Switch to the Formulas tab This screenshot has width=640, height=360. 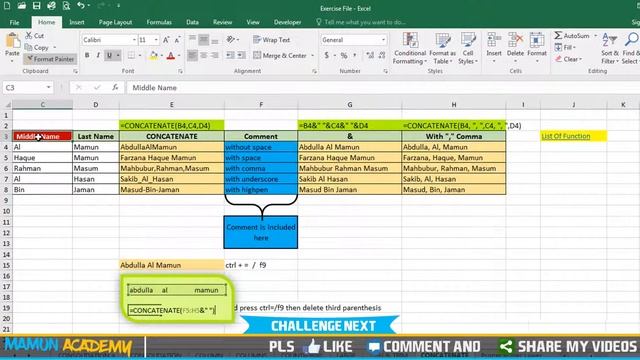coord(159,22)
